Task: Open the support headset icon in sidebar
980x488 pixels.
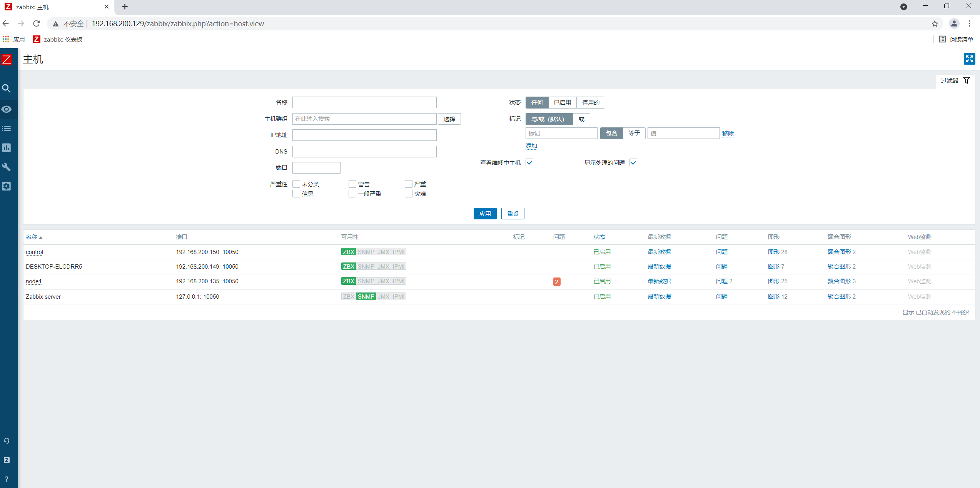Action: [x=7, y=441]
